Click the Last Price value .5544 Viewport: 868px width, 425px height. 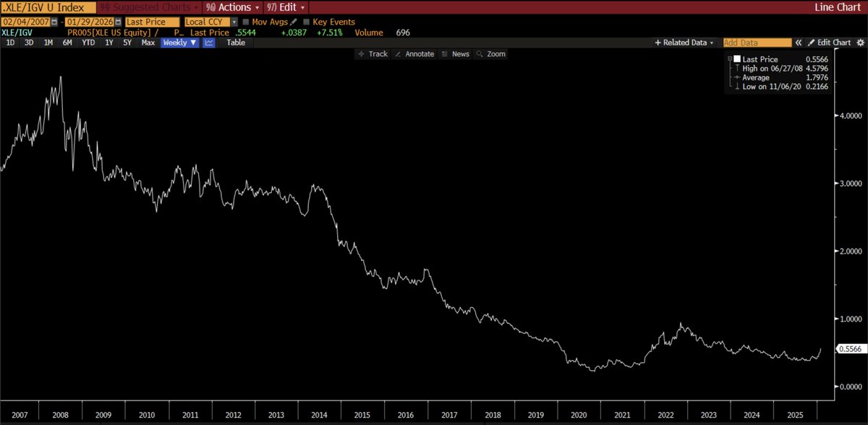246,33
